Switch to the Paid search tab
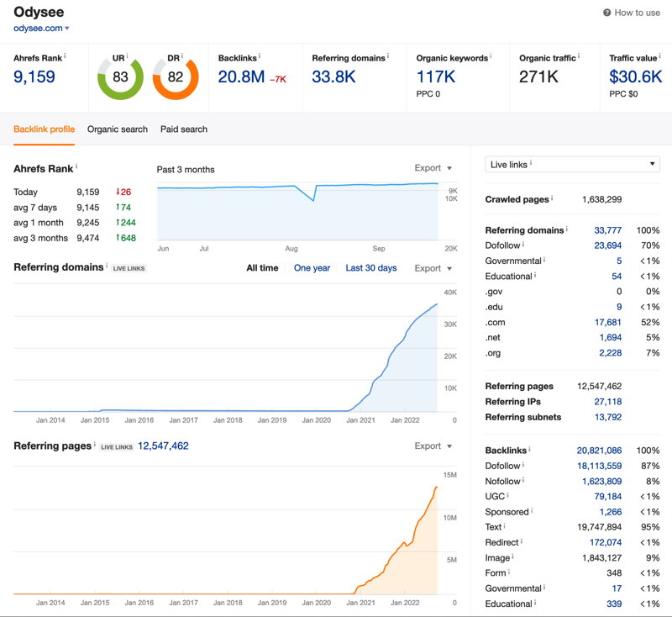Image resolution: width=672 pixels, height=617 pixels. coord(184,129)
